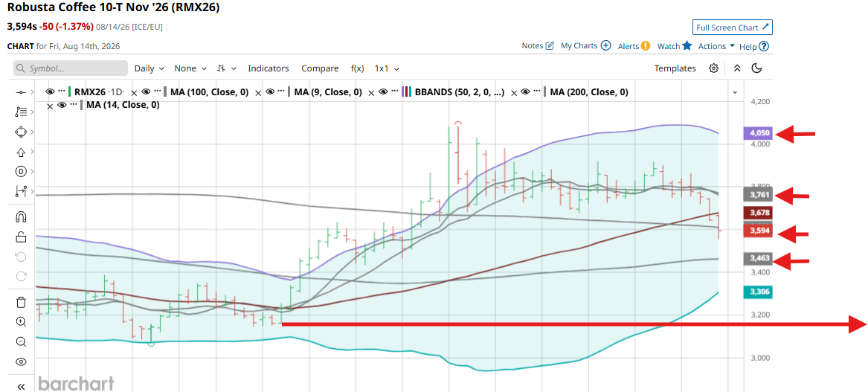Hide MA (14, Close, 0) via eye
The image size is (868, 392).
pos(63,105)
